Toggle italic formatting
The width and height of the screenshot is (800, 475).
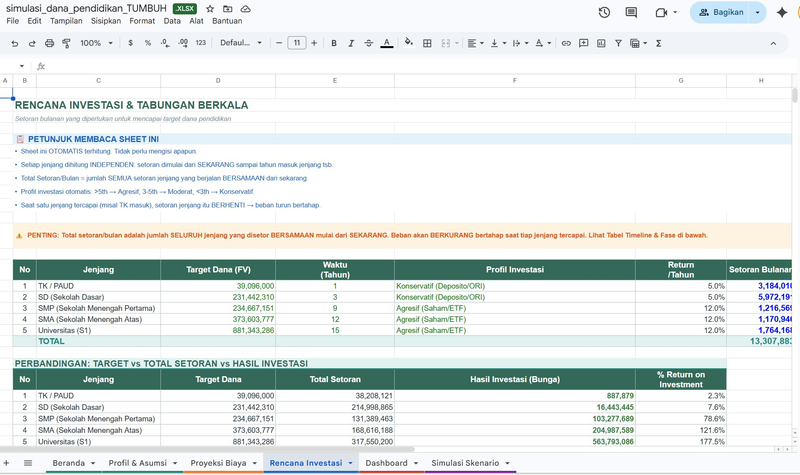coord(351,43)
